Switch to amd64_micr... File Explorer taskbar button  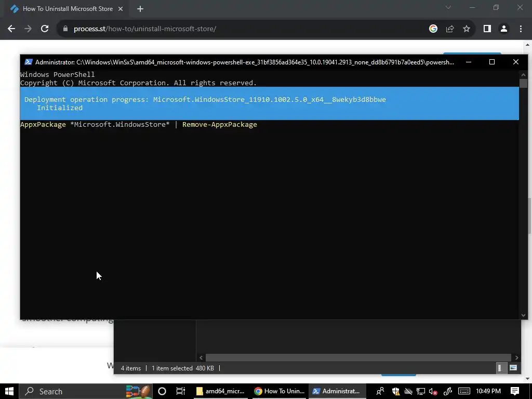click(220, 391)
